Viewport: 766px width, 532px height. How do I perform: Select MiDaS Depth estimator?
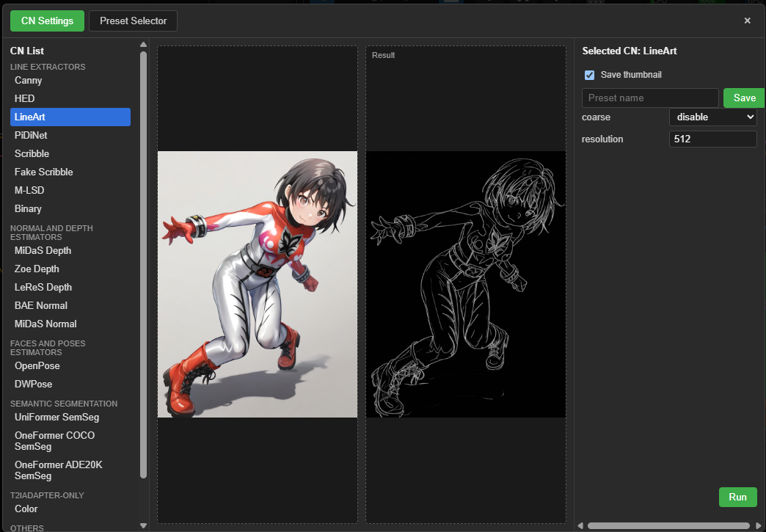click(x=70, y=251)
